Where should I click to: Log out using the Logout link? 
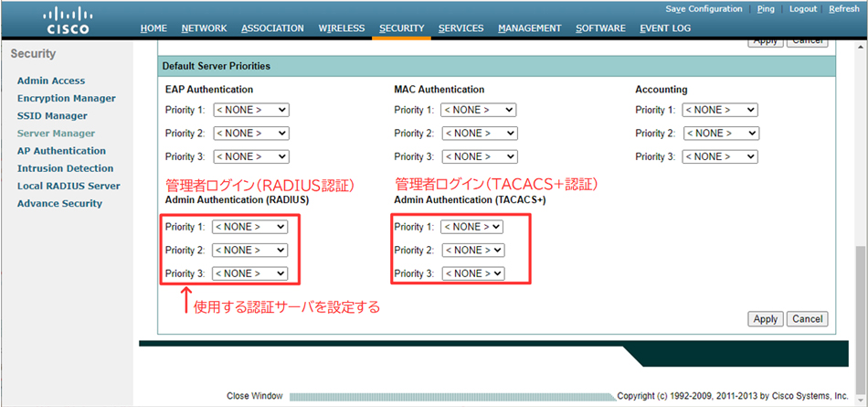(x=803, y=9)
